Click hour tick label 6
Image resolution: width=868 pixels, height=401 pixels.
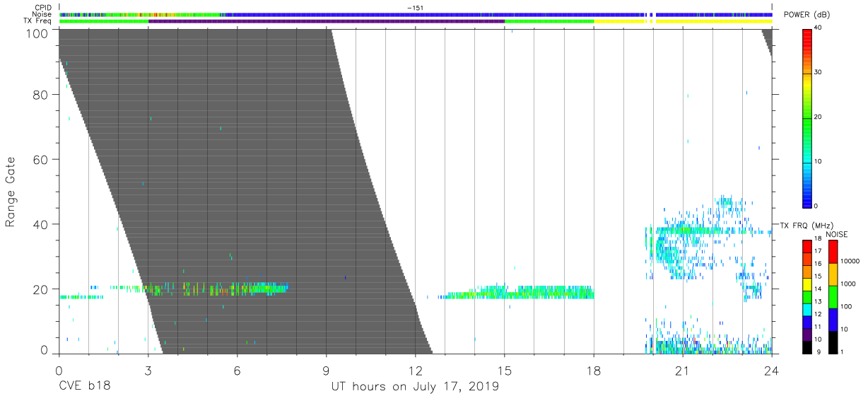point(237,371)
